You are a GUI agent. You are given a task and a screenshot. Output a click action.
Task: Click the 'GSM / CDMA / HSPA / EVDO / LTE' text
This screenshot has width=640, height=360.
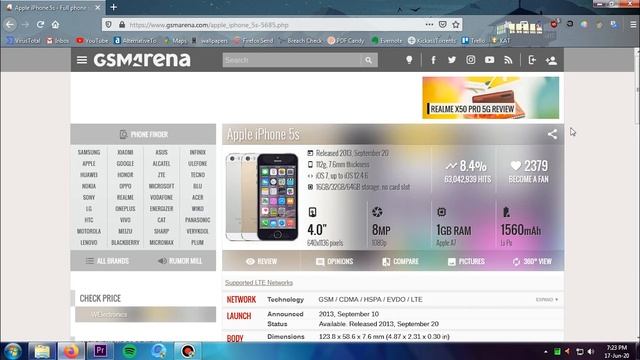point(370,300)
